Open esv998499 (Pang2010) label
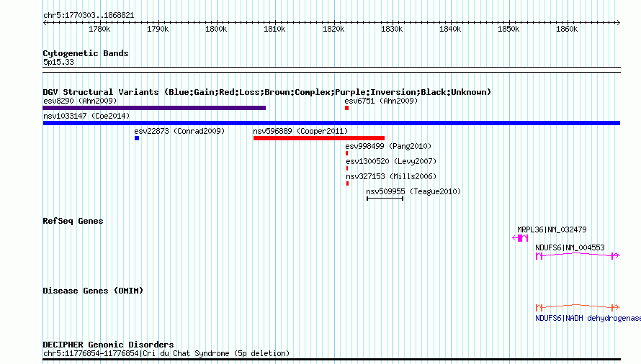The width and height of the screenshot is (641, 364). coord(388,146)
